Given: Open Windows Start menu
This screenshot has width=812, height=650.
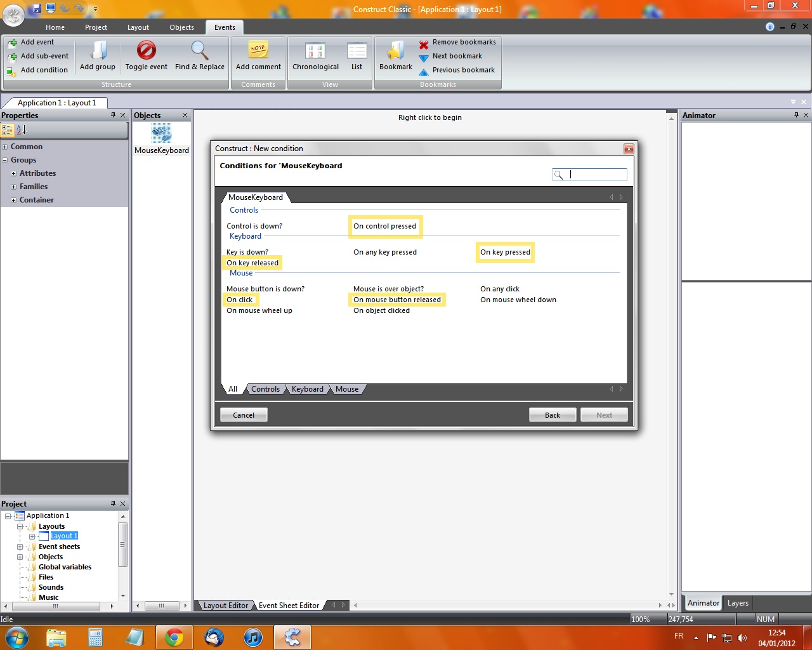Looking at the screenshot, I should click(16, 637).
